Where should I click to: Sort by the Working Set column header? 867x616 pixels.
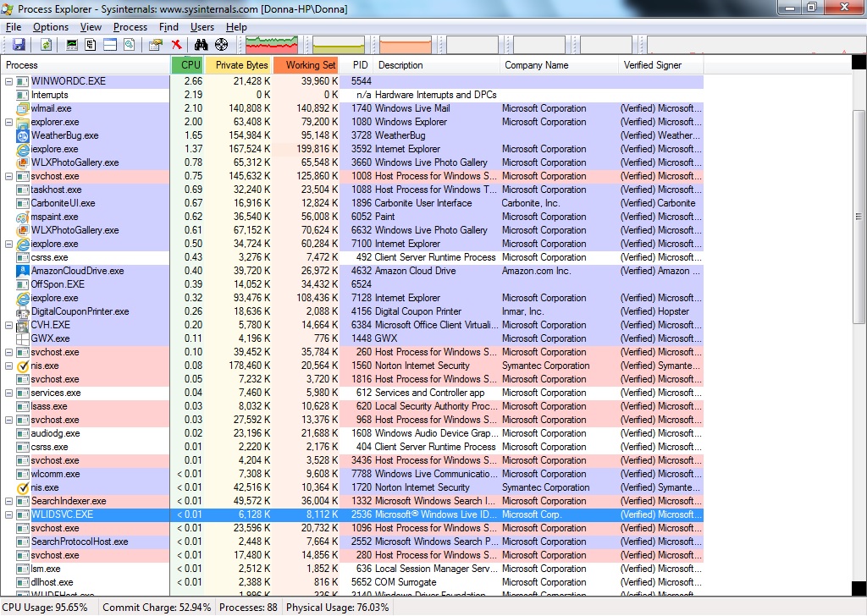pyautogui.click(x=306, y=65)
